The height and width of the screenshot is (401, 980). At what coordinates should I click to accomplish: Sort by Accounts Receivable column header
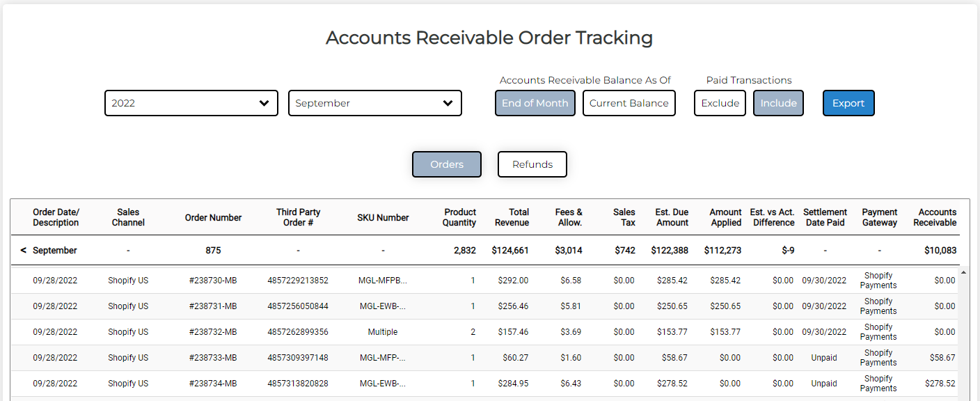click(935, 217)
